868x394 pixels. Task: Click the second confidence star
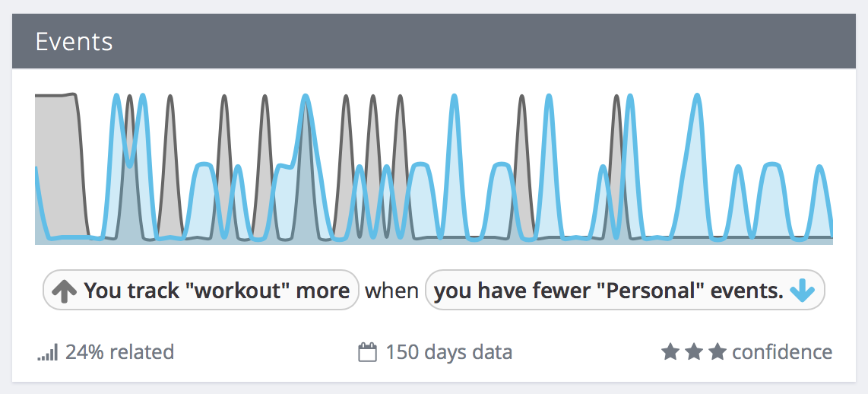click(x=694, y=352)
